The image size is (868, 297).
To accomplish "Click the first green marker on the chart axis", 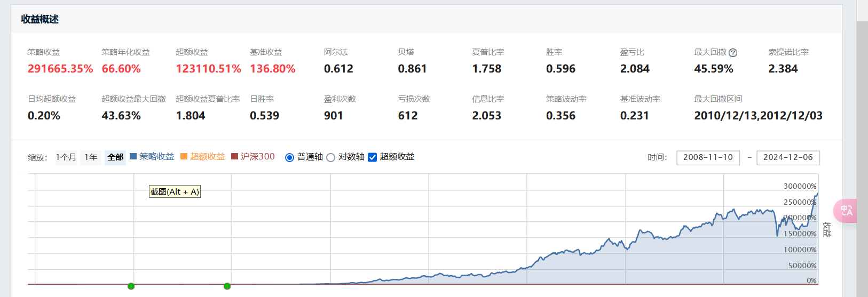I will 131,286.
